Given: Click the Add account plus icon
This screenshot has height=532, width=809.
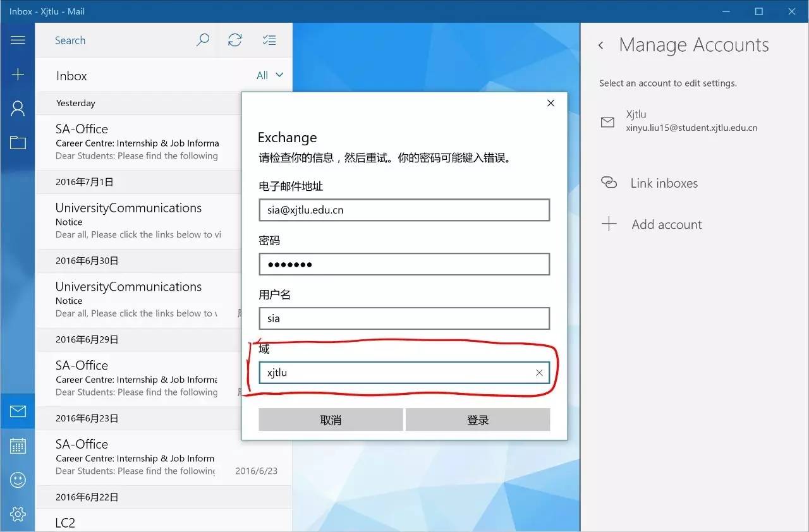Looking at the screenshot, I should (609, 224).
